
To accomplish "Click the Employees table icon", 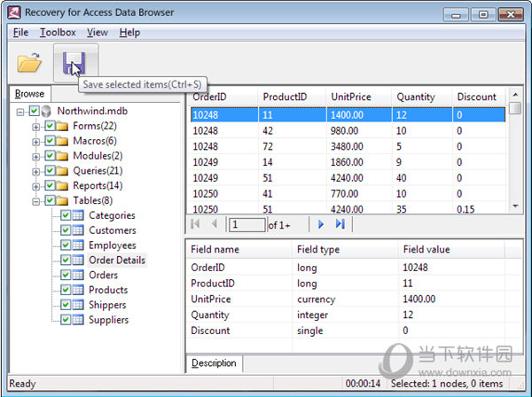I will [78, 245].
